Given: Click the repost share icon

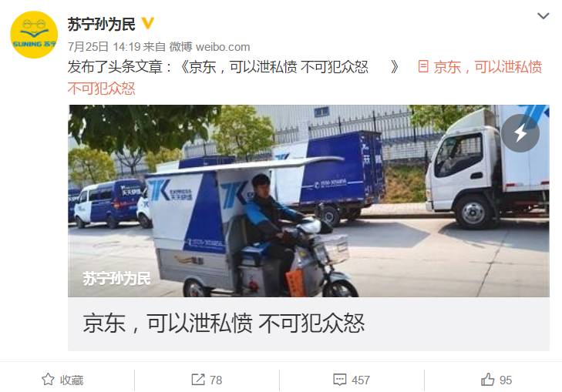Looking at the screenshot, I should (198, 380).
